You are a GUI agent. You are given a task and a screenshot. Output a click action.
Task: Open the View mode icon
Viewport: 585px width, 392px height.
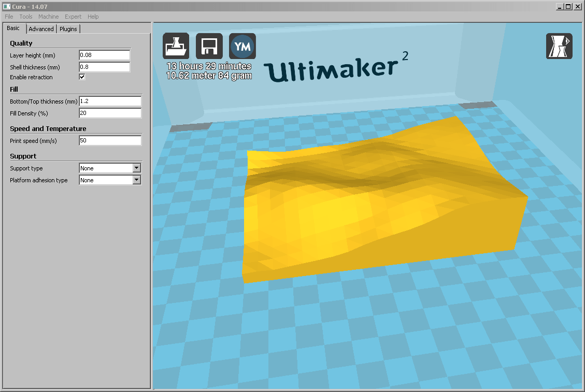coord(559,46)
